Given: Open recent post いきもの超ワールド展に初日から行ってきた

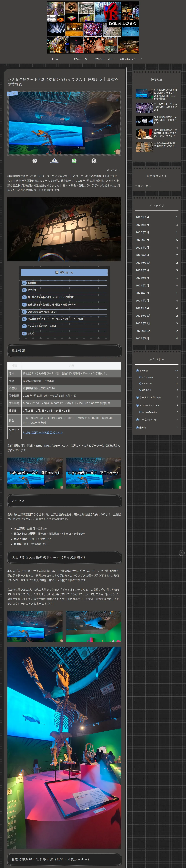Looking at the screenshot, I should coord(156,94).
